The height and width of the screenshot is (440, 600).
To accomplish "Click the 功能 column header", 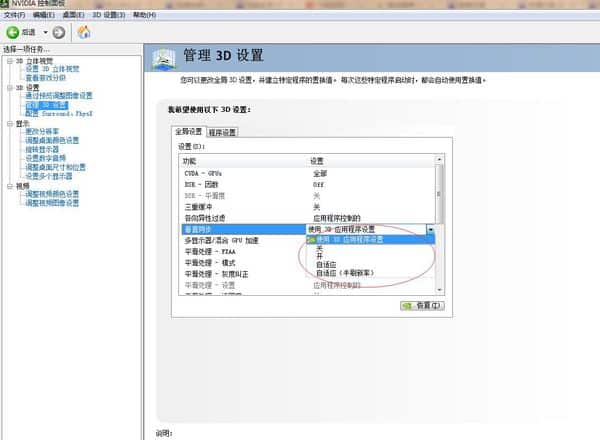I will coord(189,161).
